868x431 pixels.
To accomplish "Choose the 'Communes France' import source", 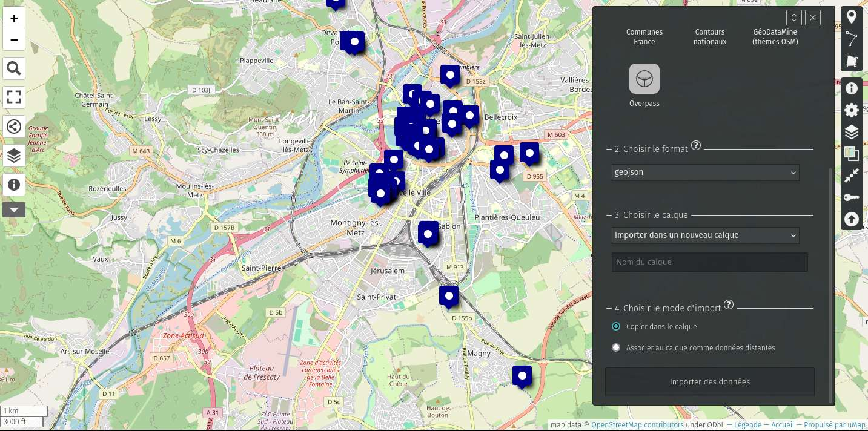I will (644, 37).
